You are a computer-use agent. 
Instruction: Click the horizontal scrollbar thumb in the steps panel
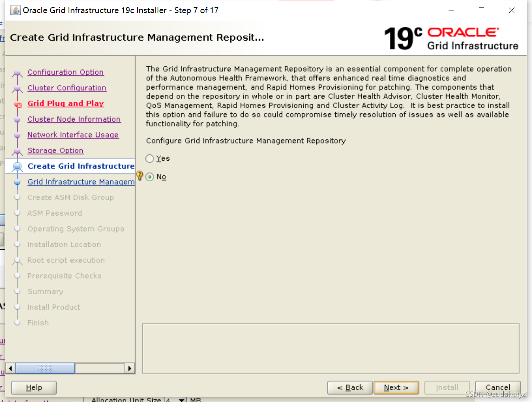[x=45, y=368]
